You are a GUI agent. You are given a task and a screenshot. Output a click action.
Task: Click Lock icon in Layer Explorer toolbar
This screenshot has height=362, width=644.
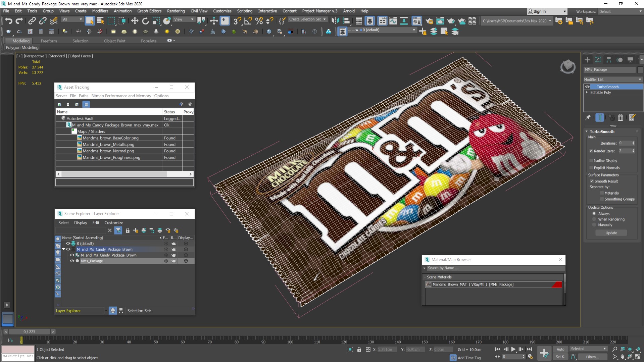[128, 230]
